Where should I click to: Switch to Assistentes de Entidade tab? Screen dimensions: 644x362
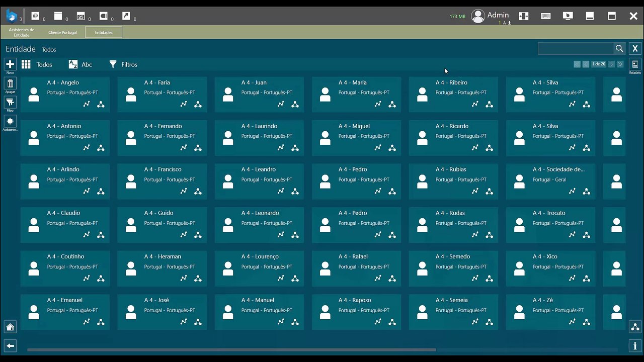[22, 32]
